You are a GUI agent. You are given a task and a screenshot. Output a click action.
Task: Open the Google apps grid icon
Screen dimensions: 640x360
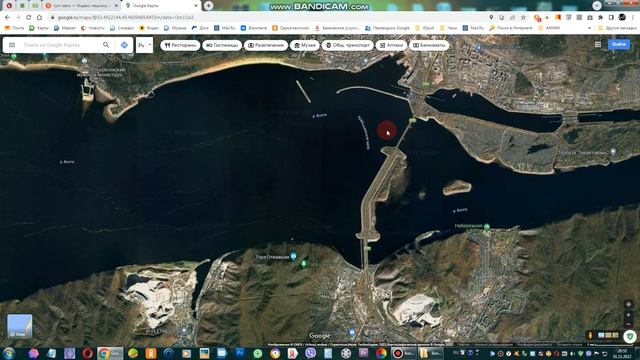[598, 44]
